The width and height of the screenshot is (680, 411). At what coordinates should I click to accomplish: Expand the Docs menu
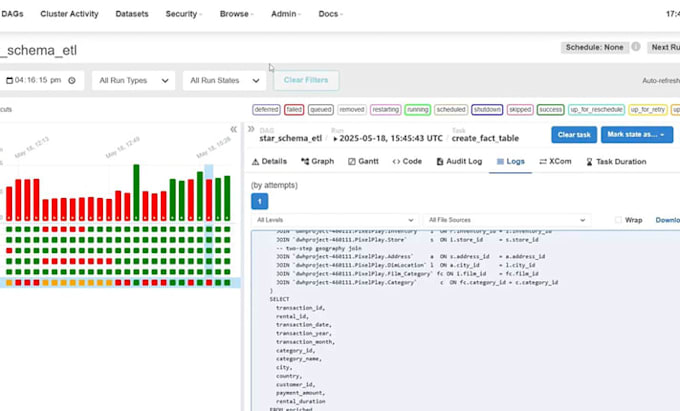coord(330,14)
